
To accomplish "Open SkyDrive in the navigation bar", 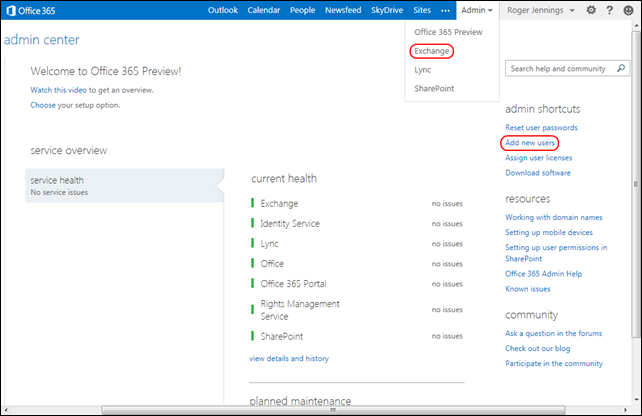I will 387,10.
